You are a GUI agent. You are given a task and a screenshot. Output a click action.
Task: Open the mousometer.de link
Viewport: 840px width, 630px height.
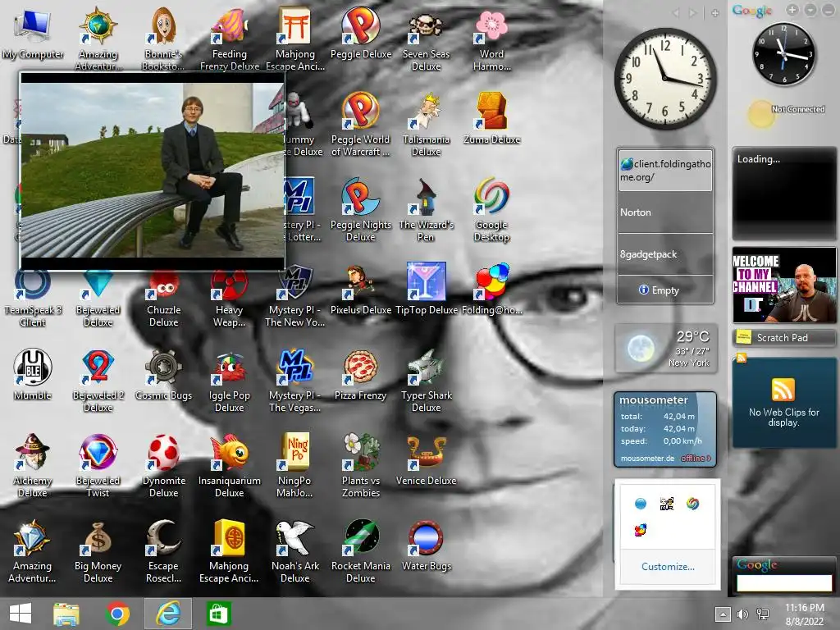click(647, 459)
